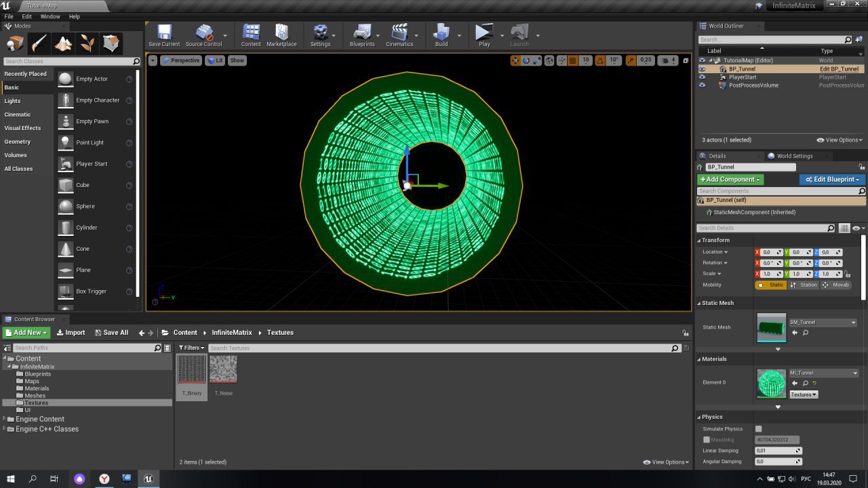Open the Blueprints toolbar menu
The width and height of the screenshot is (868, 488).
(362, 34)
